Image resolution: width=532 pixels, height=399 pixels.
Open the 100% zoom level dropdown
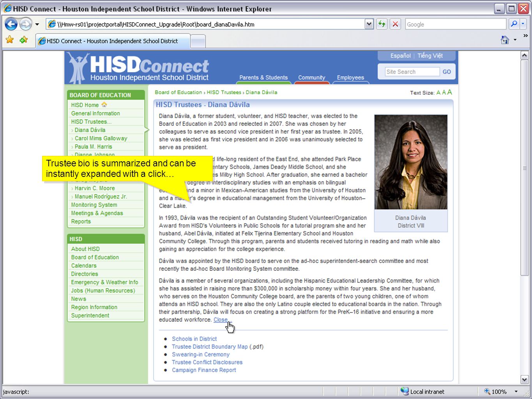tap(516, 392)
